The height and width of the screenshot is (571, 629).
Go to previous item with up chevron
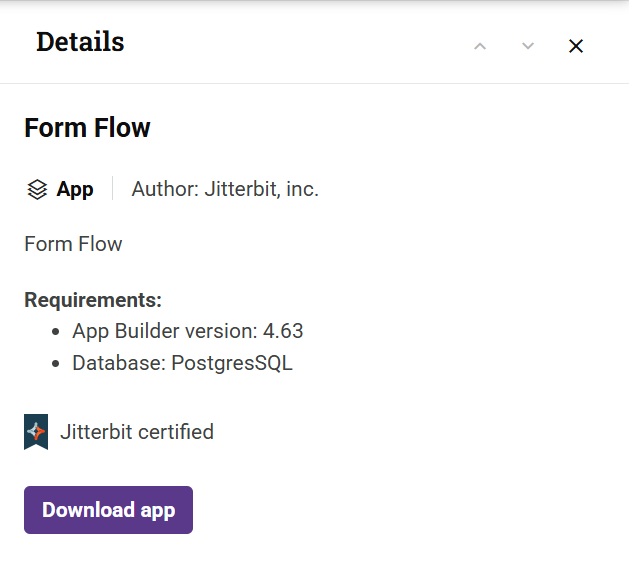pos(480,46)
